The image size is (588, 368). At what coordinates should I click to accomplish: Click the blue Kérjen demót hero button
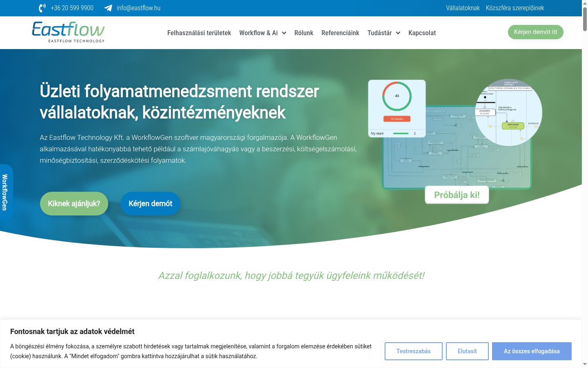150,204
